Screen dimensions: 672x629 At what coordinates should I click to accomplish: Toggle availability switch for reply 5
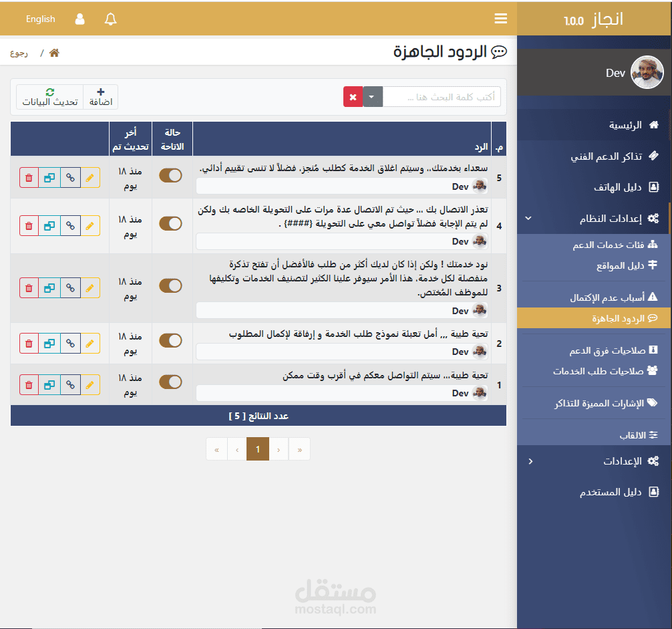(x=170, y=175)
